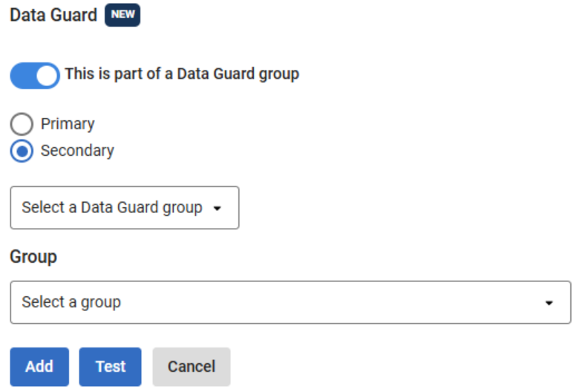Click the Primary option label text
Image resolution: width=577 pixels, height=392 pixels.
68,124
